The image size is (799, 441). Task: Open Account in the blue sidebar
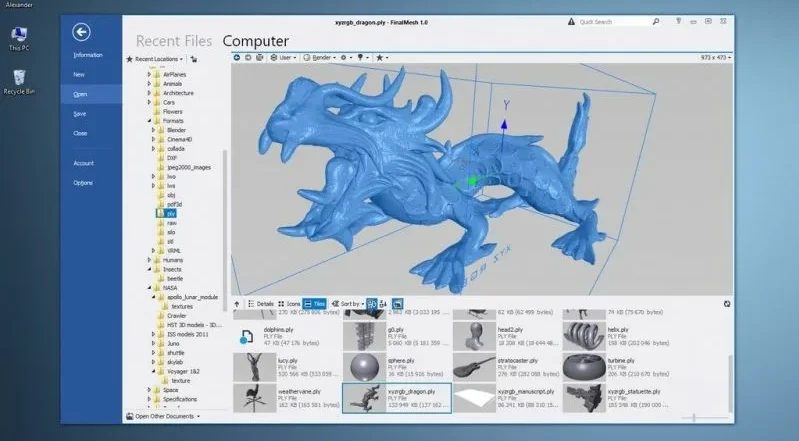click(x=84, y=163)
